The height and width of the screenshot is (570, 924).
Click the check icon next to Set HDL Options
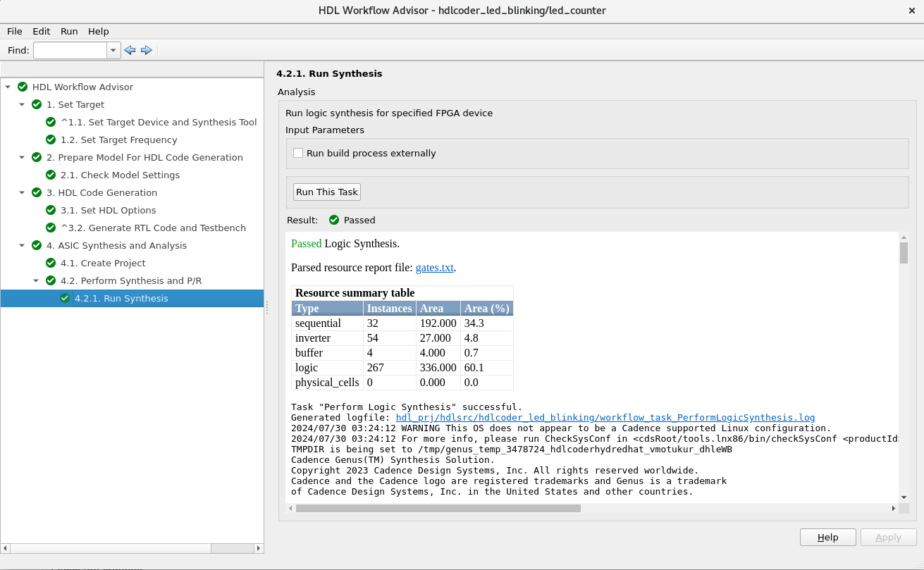tap(50, 210)
